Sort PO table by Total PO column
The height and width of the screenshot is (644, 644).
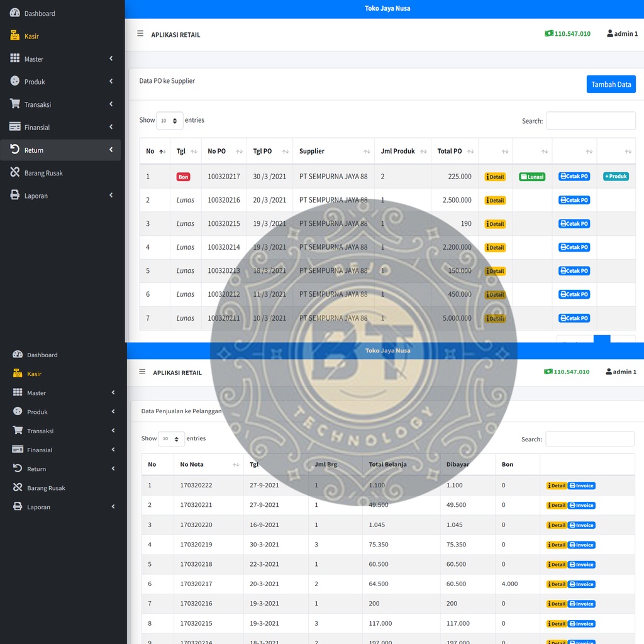[x=454, y=151]
